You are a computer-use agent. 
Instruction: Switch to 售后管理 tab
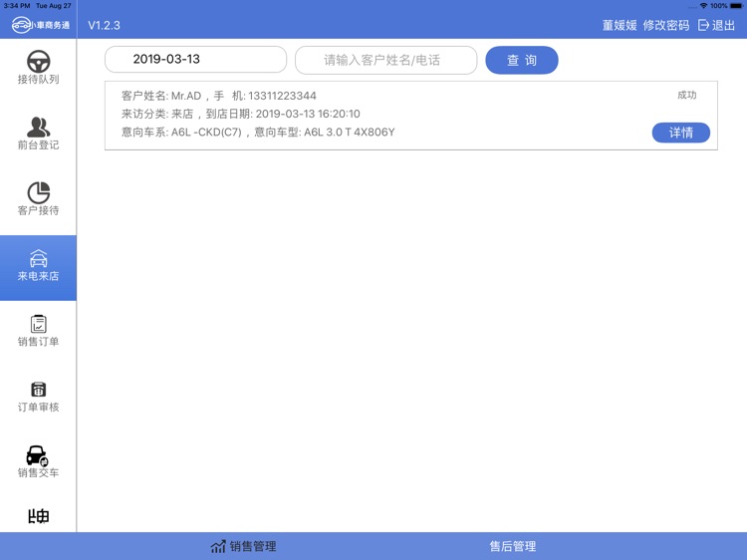coord(513,546)
